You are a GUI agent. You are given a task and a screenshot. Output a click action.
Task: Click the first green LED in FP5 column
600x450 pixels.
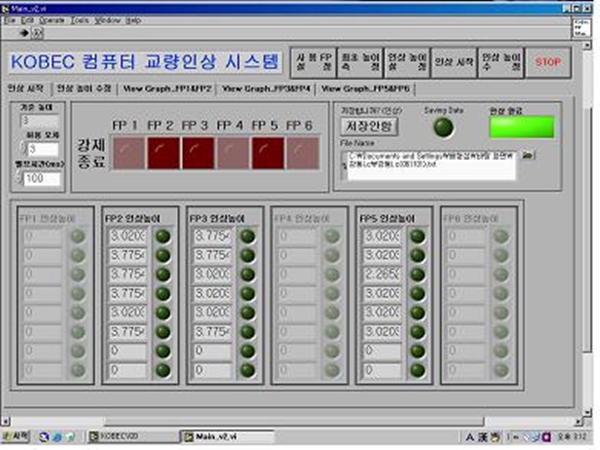coord(417,237)
